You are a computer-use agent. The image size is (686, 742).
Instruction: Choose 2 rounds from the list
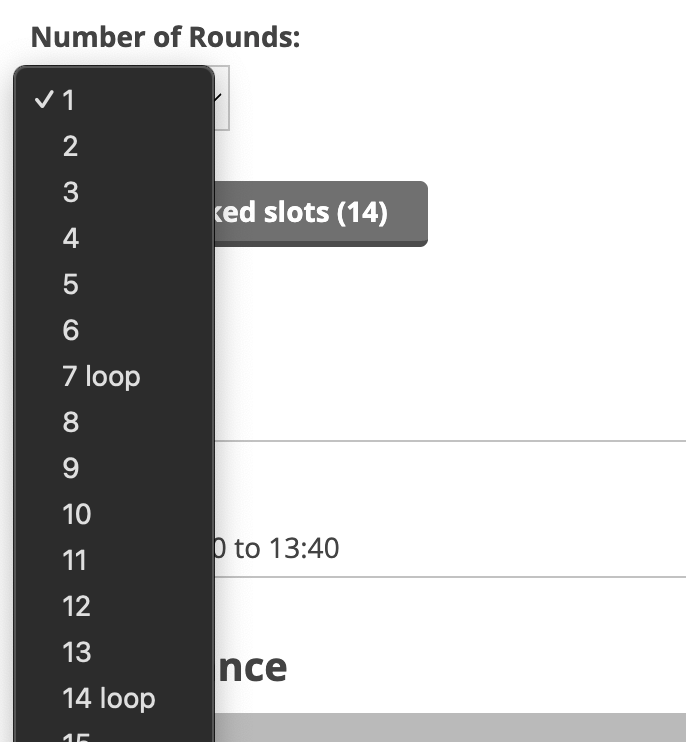(114, 146)
